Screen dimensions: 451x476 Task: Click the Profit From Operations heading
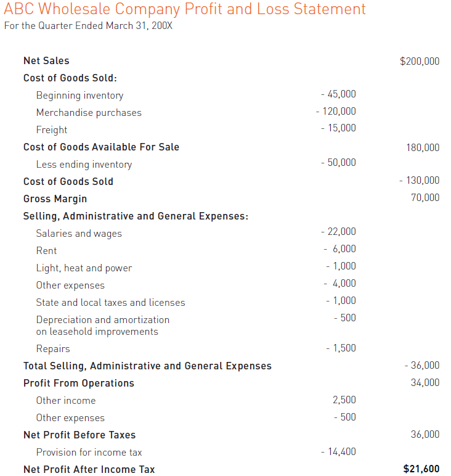[x=78, y=383]
